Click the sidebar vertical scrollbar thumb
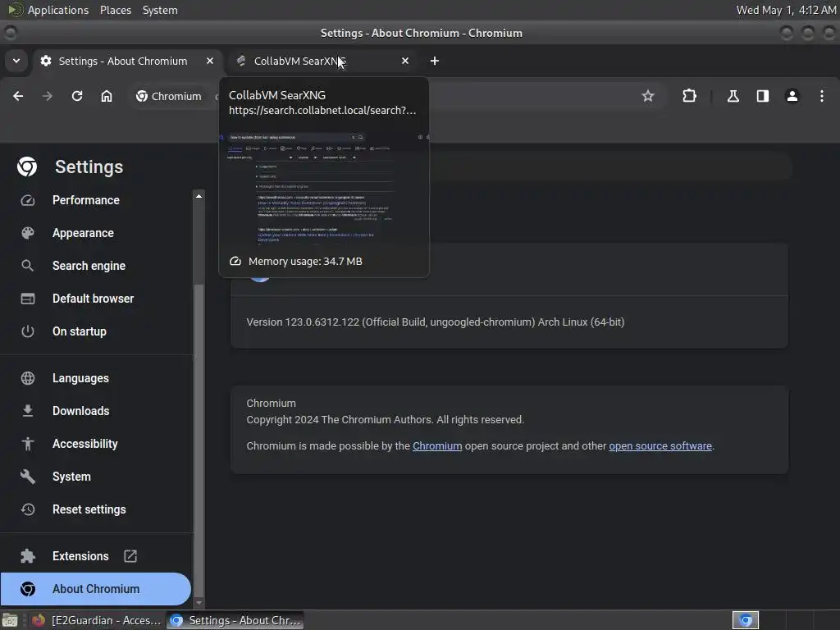 coord(199,441)
